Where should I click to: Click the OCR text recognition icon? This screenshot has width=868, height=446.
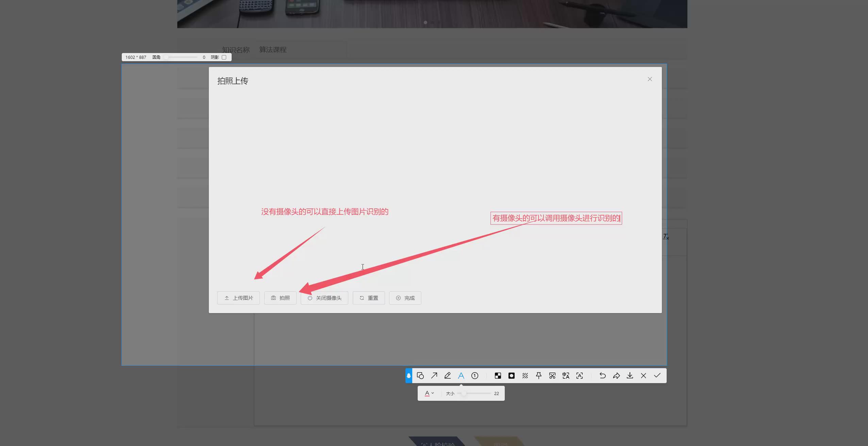[x=580, y=376]
